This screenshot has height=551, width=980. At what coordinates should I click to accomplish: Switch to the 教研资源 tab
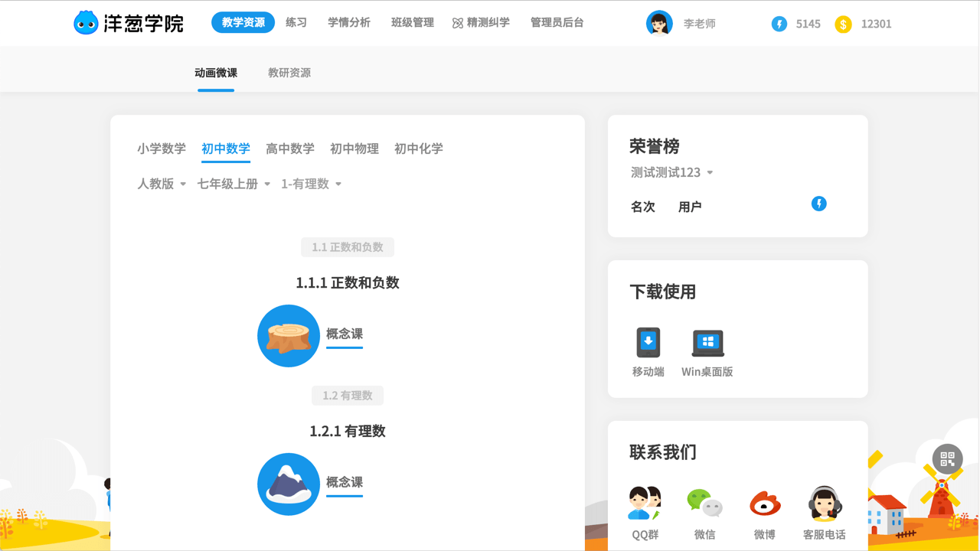(x=289, y=73)
